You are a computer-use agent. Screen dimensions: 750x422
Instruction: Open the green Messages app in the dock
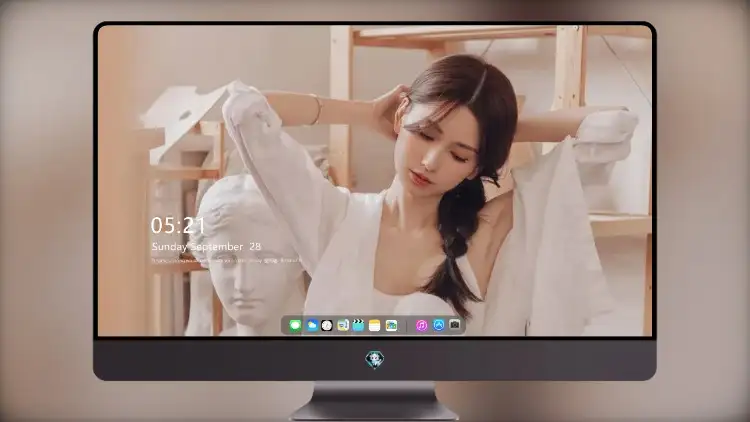point(295,325)
